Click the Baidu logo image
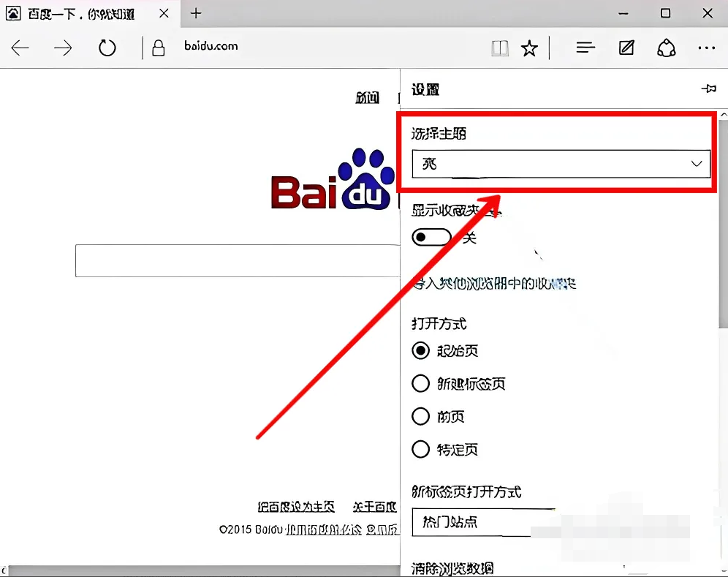728x577 pixels. (333, 179)
